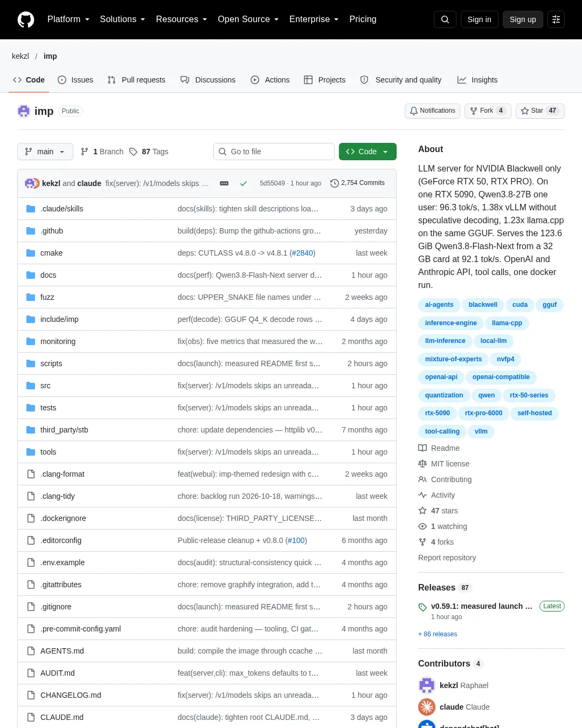Click the imp repository avatar icon
Screen dimensions: 582x728
click(24, 111)
